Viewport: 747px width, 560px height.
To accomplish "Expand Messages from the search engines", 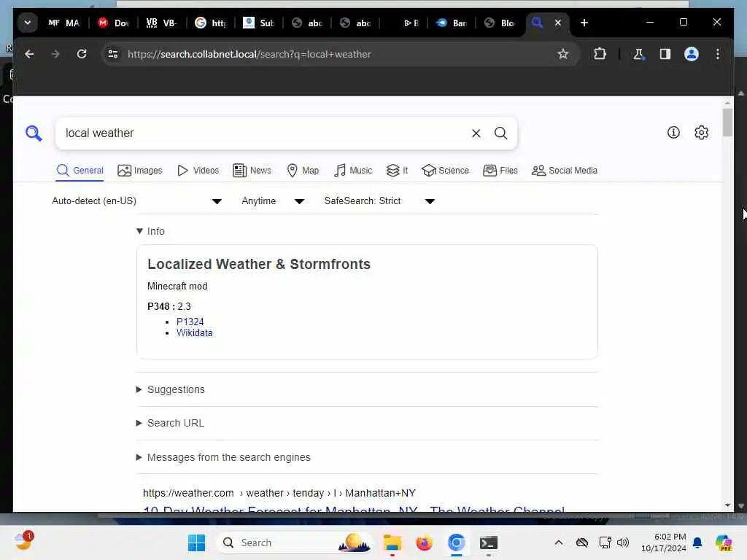I will point(223,457).
